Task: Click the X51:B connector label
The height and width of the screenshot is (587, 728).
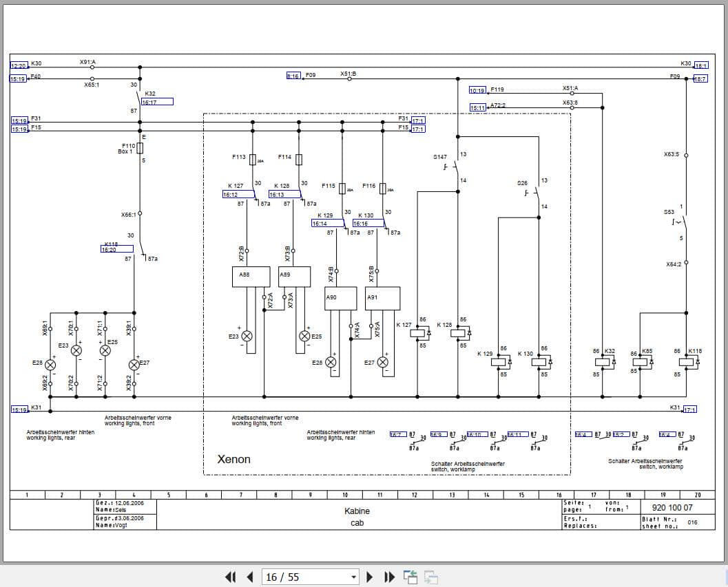Action: pos(349,74)
